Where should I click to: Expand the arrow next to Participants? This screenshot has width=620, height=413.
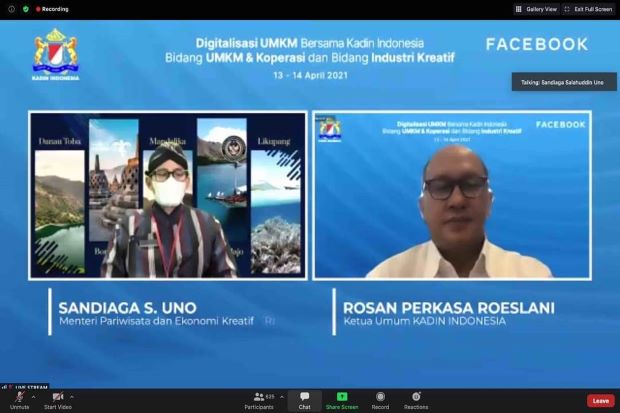coord(282,397)
